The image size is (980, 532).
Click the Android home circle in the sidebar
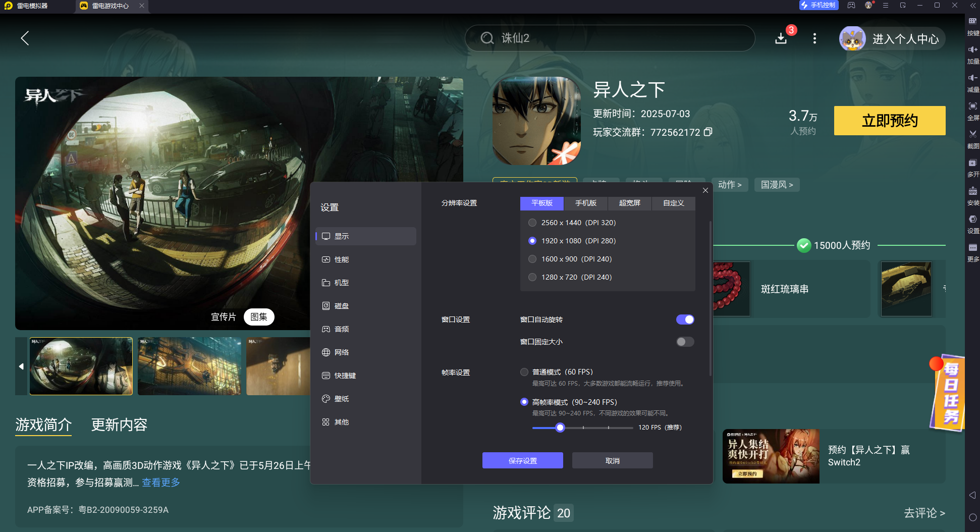[972, 517]
